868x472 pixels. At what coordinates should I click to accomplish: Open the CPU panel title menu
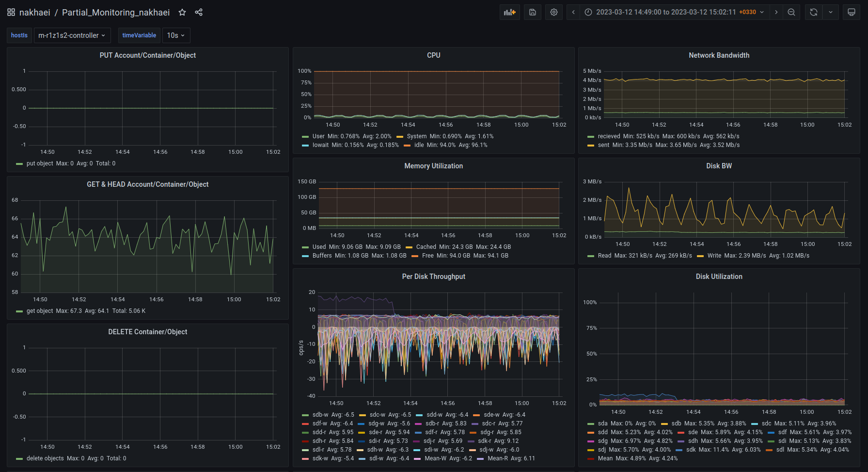tap(433, 55)
